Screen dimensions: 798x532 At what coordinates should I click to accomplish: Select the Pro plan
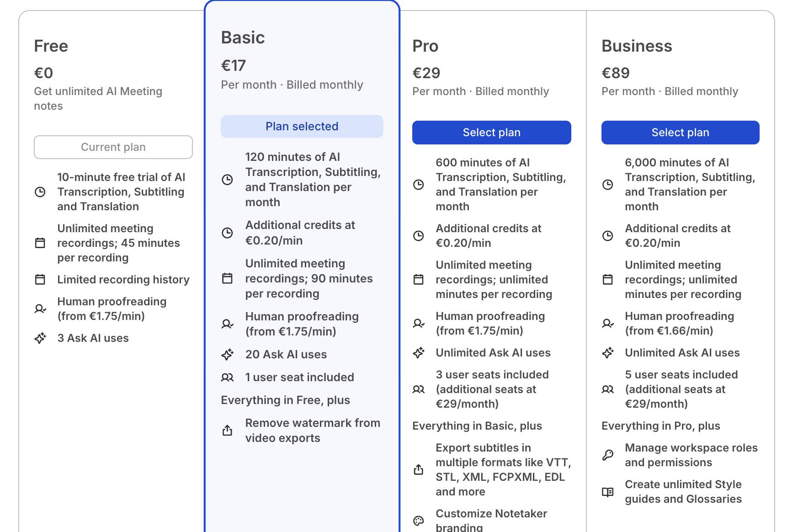click(x=491, y=132)
